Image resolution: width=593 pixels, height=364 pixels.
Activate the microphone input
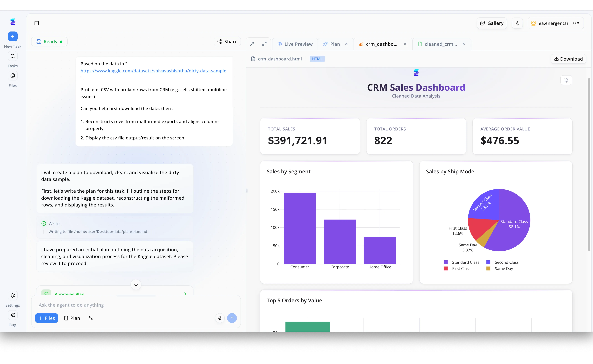(x=220, y=318)
